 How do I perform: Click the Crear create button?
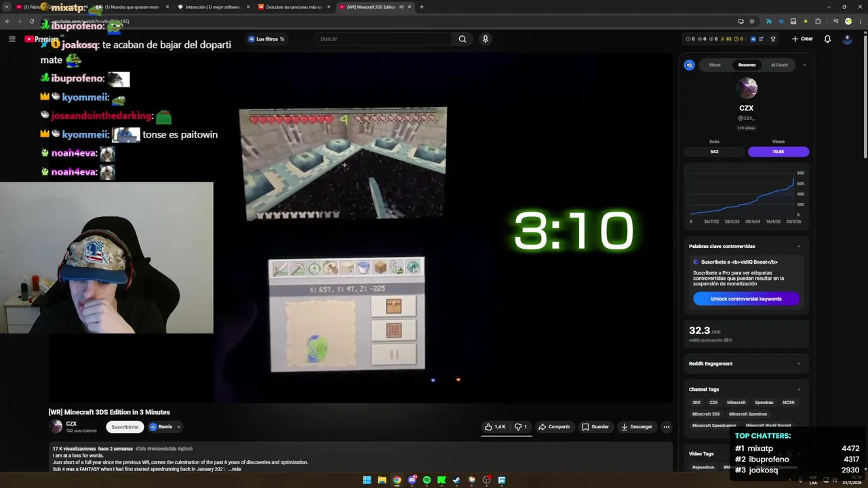802,39
